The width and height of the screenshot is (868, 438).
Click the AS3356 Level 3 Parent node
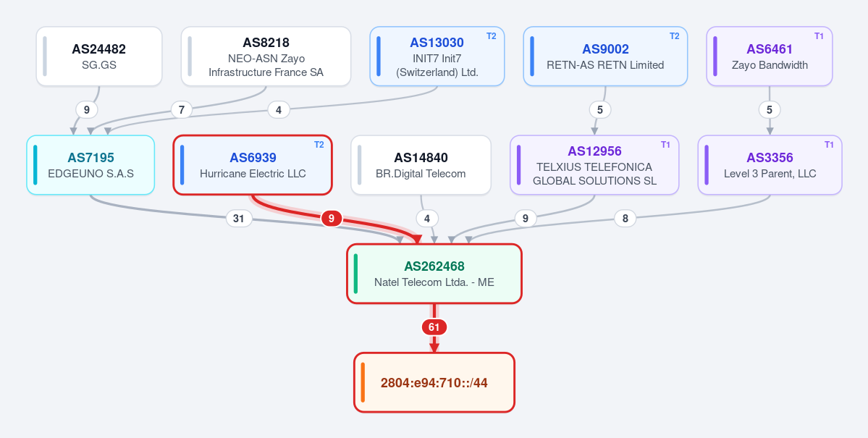[770, 165]
